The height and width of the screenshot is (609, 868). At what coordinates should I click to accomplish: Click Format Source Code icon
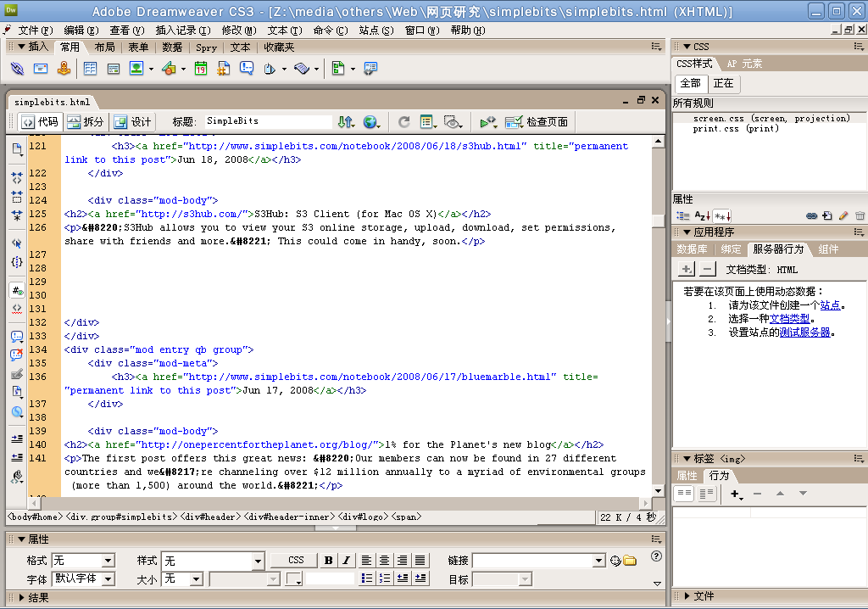17,477
